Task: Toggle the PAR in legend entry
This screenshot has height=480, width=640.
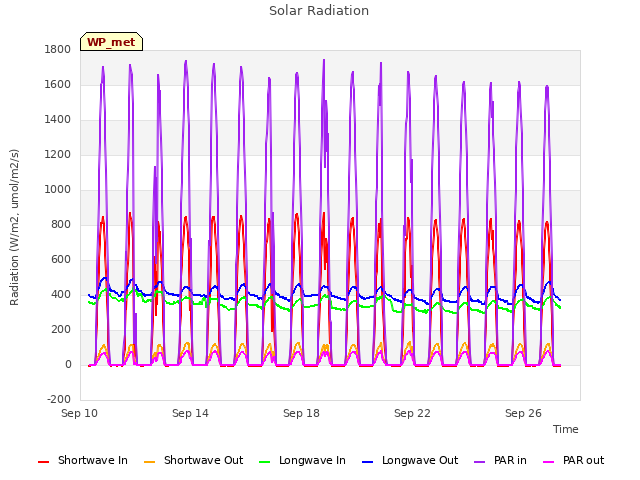Action: (500, 460)
